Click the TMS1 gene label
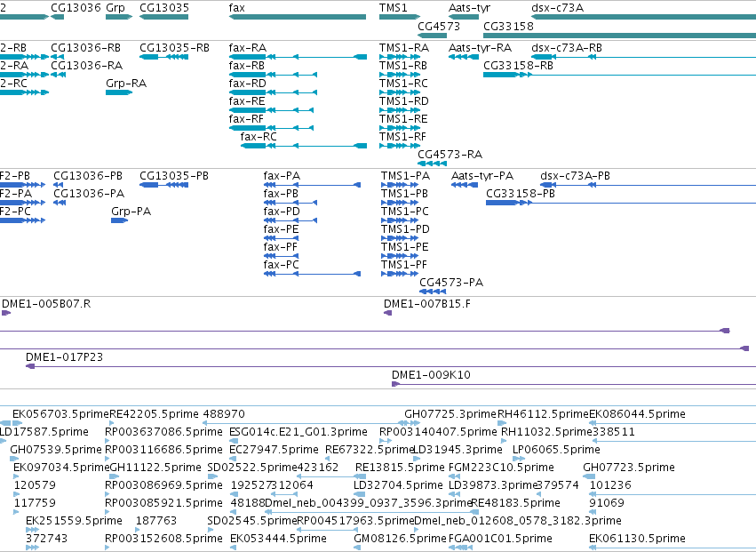 pos(394,8)
